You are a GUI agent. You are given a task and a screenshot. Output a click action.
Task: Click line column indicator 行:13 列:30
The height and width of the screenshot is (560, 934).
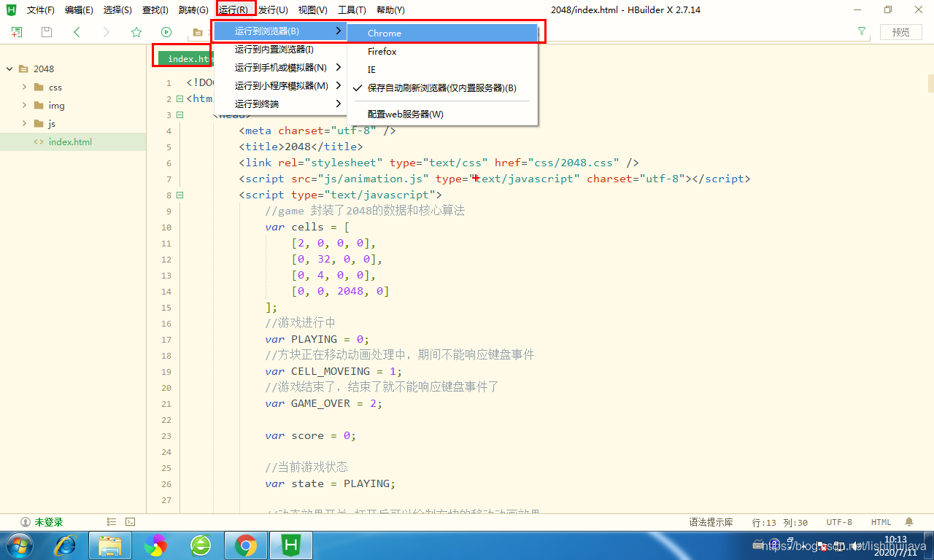pos(779,522)
